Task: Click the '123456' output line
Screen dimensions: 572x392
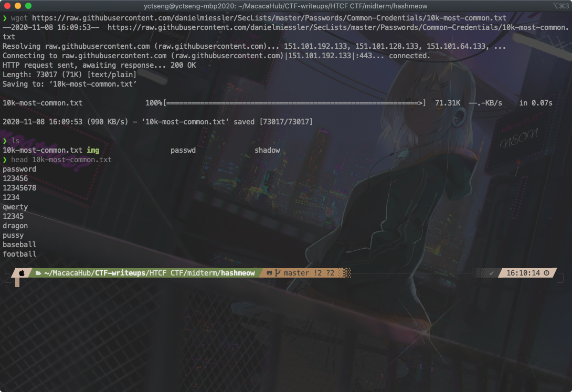Action: pos(15,178)
